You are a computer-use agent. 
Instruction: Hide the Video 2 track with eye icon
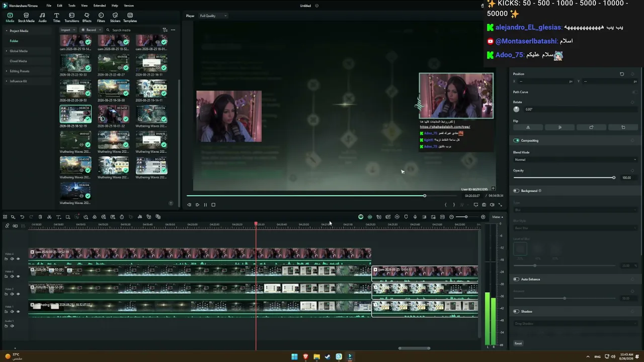point(18,294)
